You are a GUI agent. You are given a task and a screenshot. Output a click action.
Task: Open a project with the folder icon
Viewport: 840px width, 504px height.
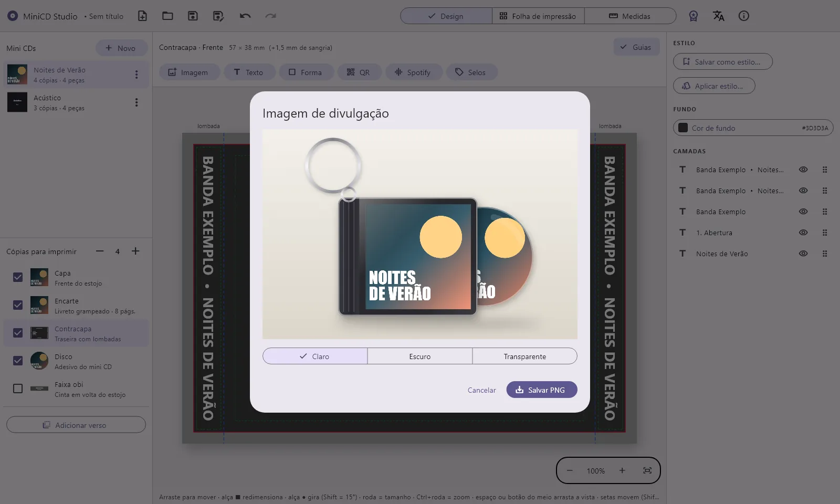tap(167, 16)
